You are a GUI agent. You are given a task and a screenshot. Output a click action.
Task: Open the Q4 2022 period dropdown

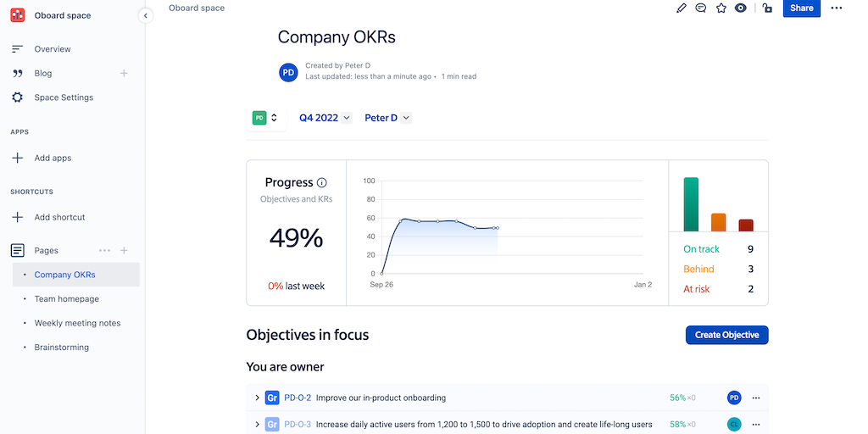[x=325, y=118]
